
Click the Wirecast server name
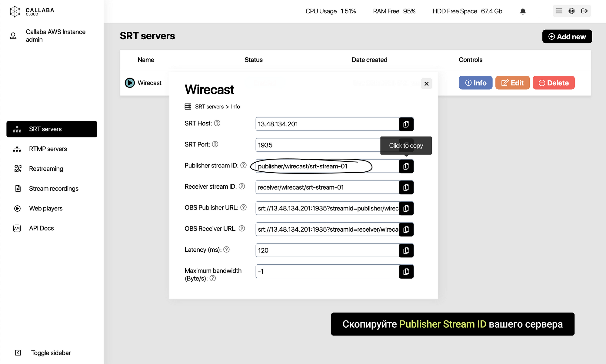(x=149, y=83)
